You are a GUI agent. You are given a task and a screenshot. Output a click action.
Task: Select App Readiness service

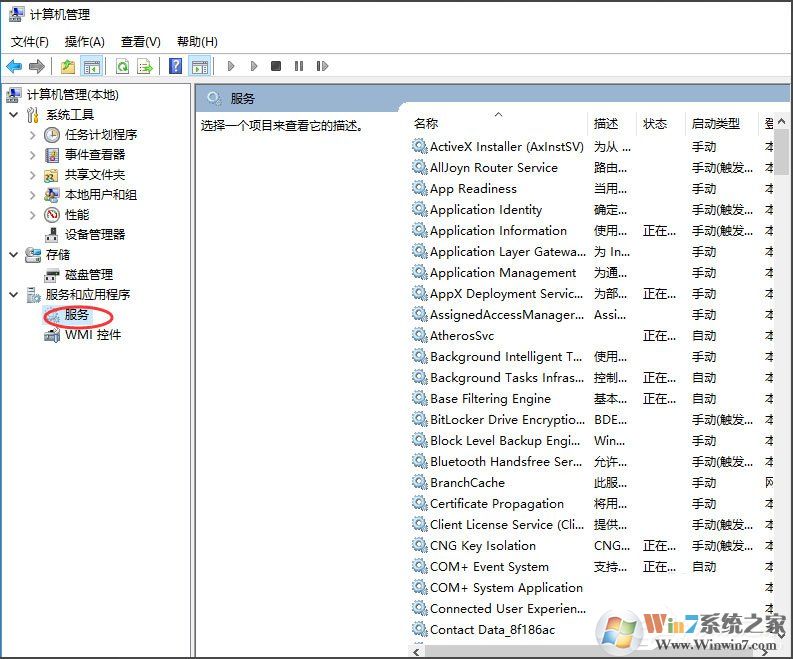(473, 189)
